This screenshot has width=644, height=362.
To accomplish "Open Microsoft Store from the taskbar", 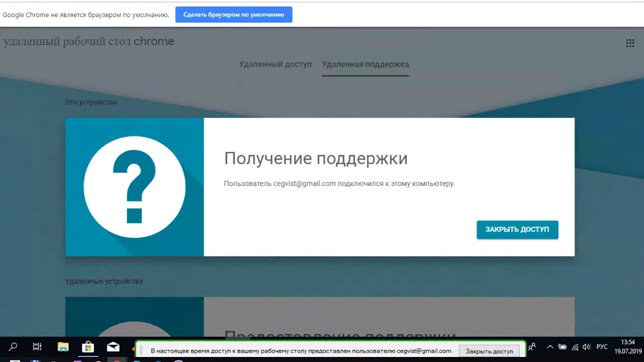I will [x=88, y=347].
